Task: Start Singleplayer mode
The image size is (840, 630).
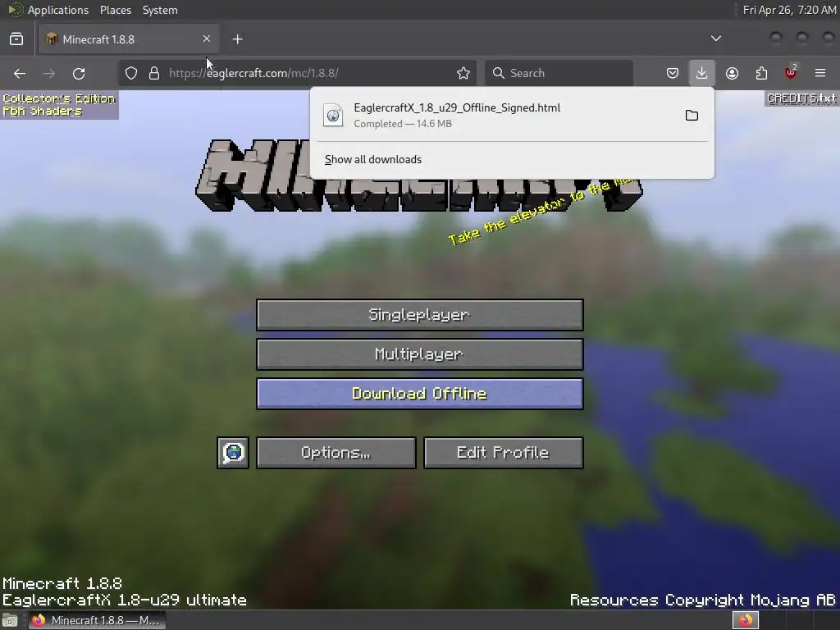Action: 419,315
